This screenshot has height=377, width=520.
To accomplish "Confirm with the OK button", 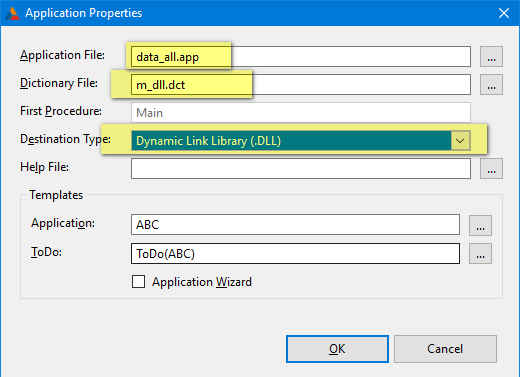I will [x=337, y=349].
